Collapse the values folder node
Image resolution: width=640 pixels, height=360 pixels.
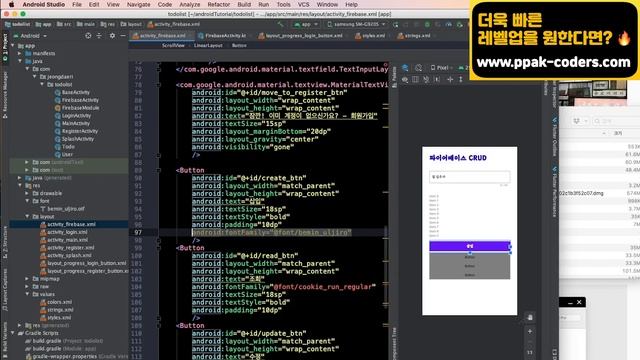[27, 294]
